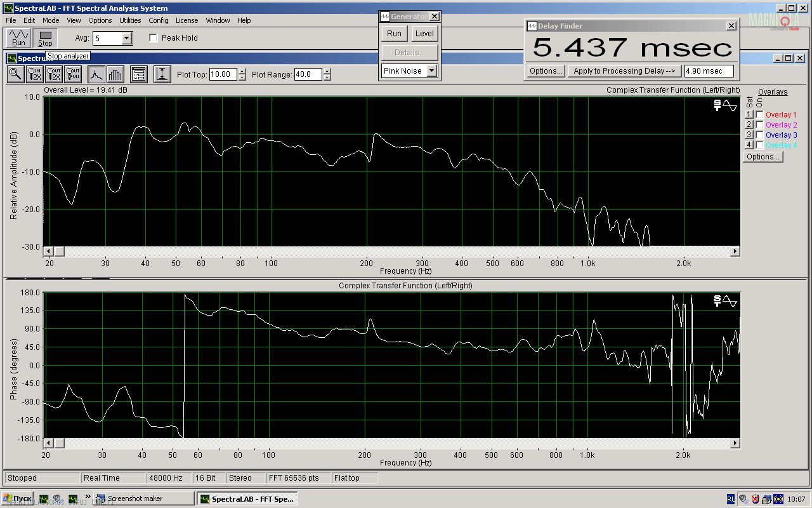Viewport: 812px width, 508px height.
Task: Open Delay Finder Options
Action: (546, 71)
